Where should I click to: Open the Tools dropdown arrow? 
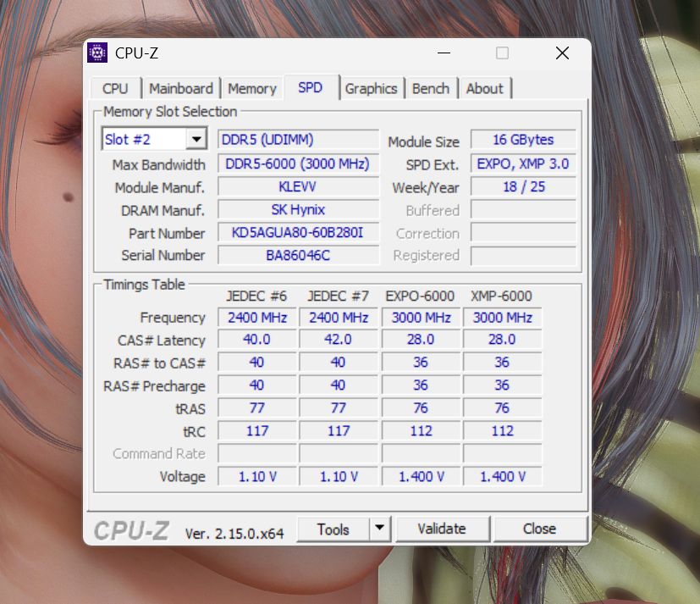[380, 529]
